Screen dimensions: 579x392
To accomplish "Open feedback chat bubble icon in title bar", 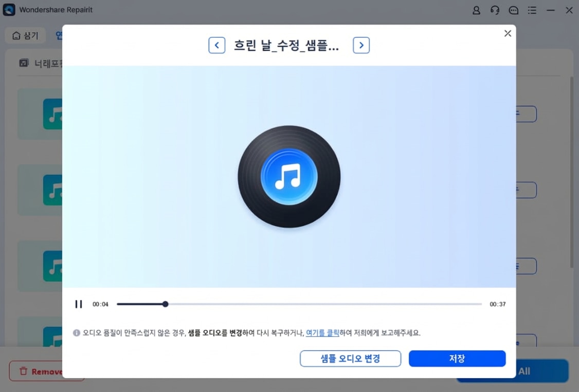I will [x=513, y=10].
